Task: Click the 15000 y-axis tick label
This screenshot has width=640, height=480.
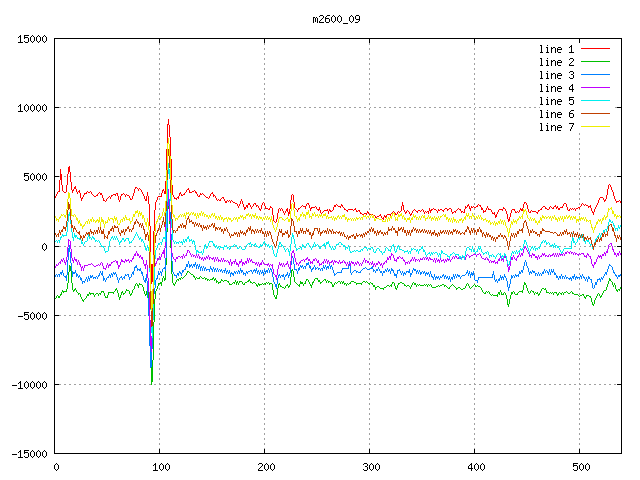Action: click(29, 39)
